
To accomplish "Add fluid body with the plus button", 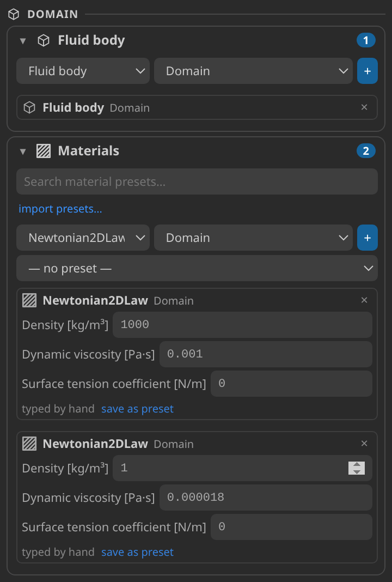I will (x=367, y=71).
